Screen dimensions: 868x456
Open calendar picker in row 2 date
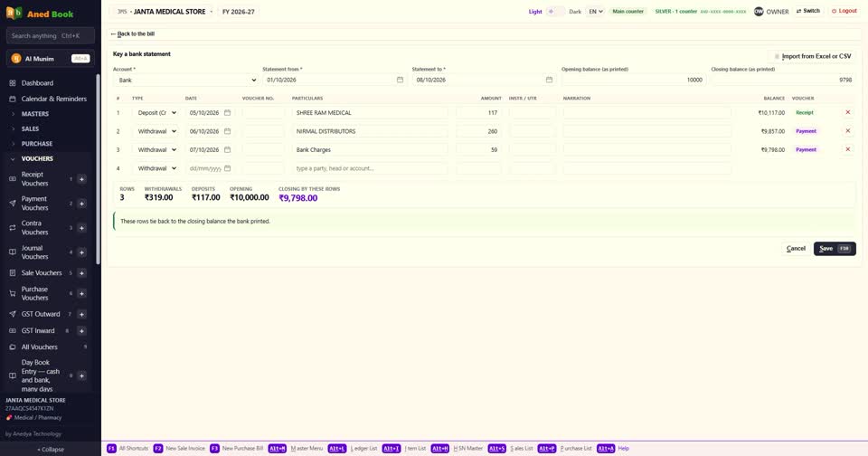[x=227, y=131]
